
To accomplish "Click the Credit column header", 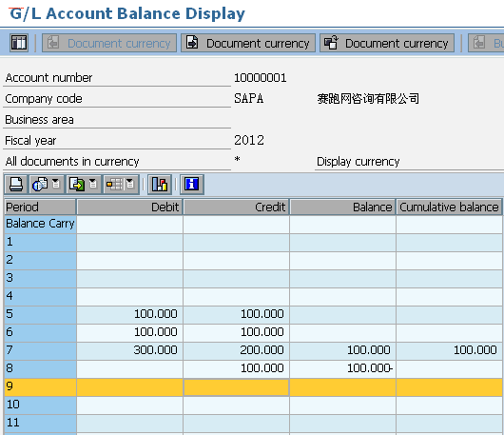I will pyautogui.click(x=236, y=207).
